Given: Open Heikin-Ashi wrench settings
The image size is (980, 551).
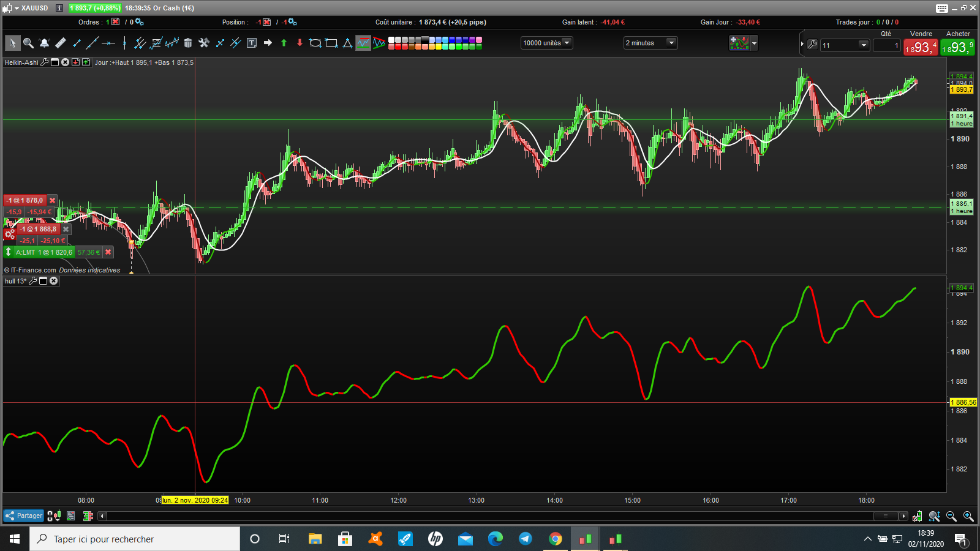Looking at the screenshot, I should [x=45, y=62].
